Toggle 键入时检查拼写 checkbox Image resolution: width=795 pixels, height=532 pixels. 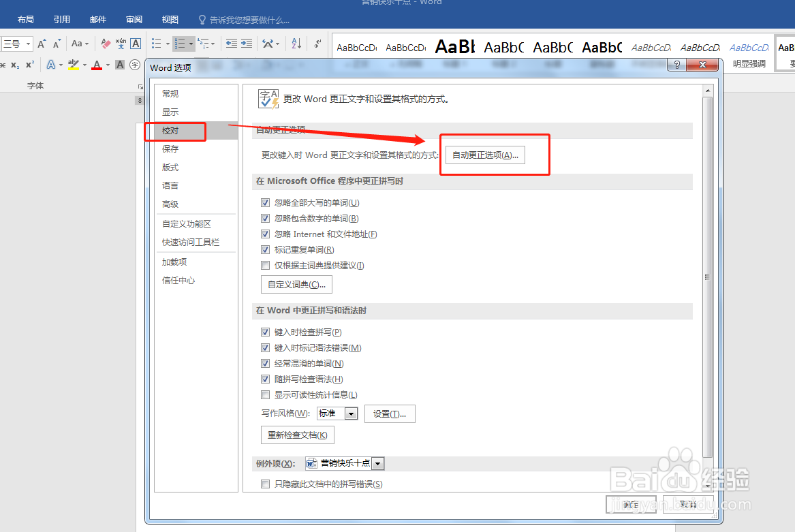point(265,332)
